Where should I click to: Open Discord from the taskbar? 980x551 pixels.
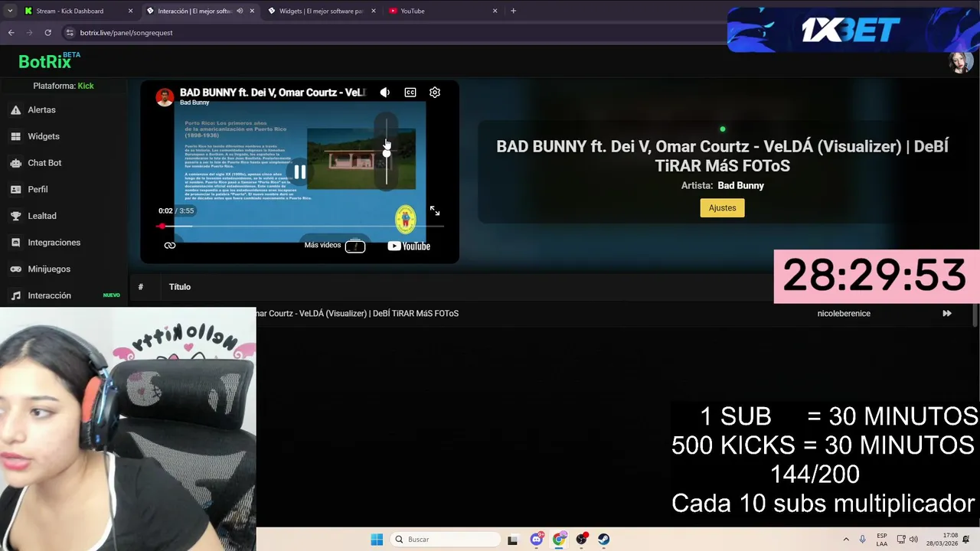pos(536,540)
